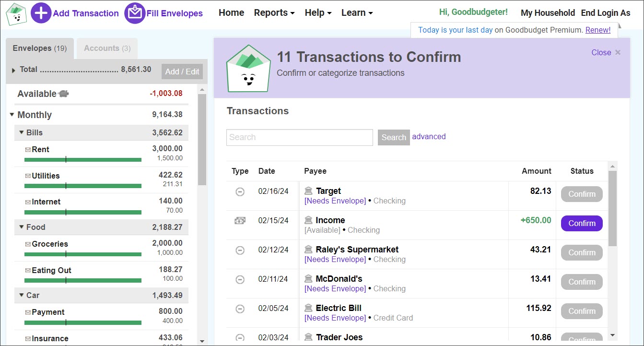Confirm the Electric Bill transaction
This screenshot has width=644, height=346.
click(582, 311)
